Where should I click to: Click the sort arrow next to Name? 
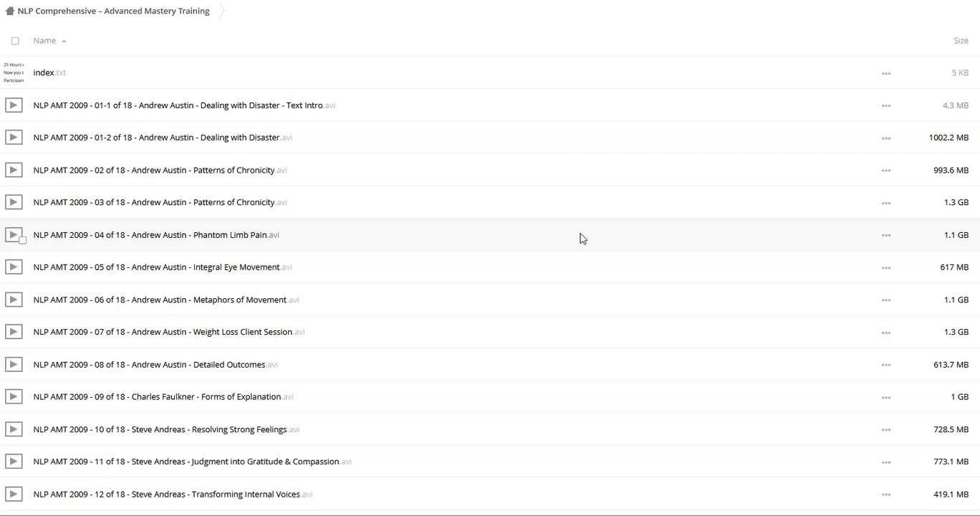[64, 42]
